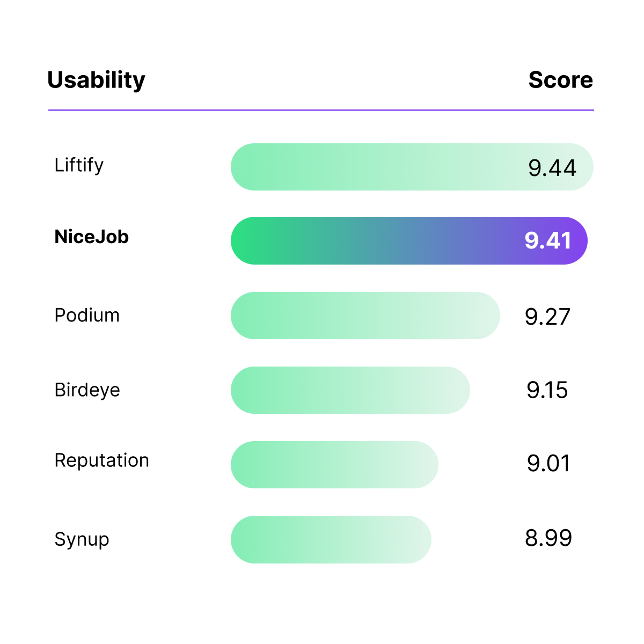
Task: Click the Synup label
Action: click(82, 539)
